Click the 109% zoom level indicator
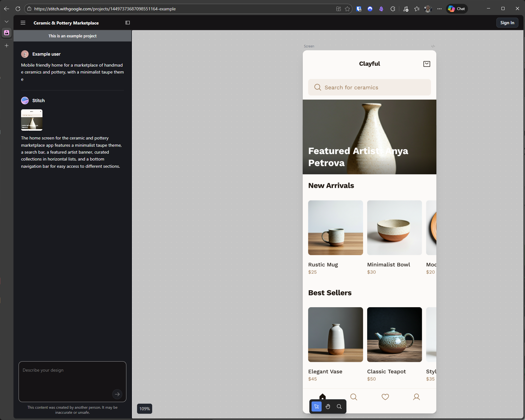 pos(145,409)
